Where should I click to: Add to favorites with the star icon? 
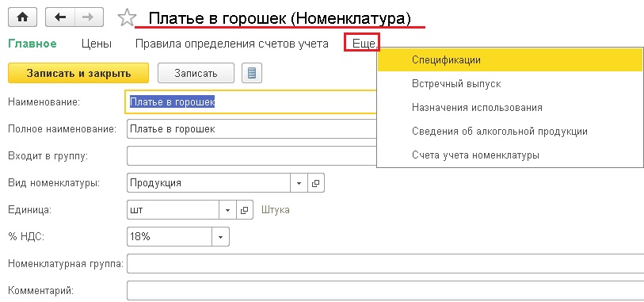tap(127, 18)
